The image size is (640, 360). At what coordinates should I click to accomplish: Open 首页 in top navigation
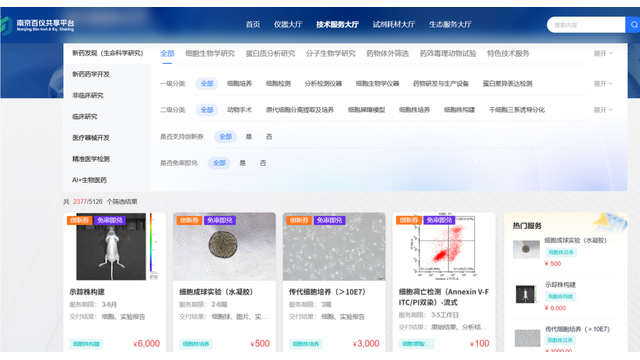[x=253, y=24]
